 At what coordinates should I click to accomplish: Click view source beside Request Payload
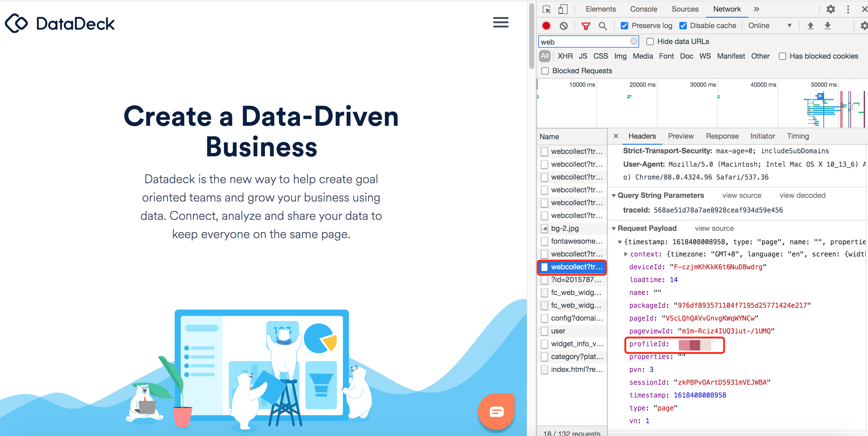(714, 228)
